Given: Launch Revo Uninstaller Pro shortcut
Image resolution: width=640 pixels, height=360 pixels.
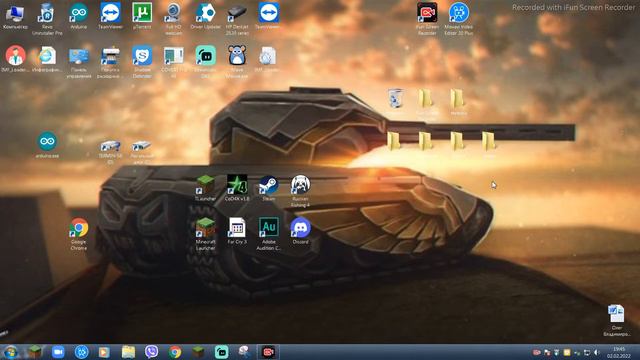Looking at the screenshot, I should click(x=47, y=19).
